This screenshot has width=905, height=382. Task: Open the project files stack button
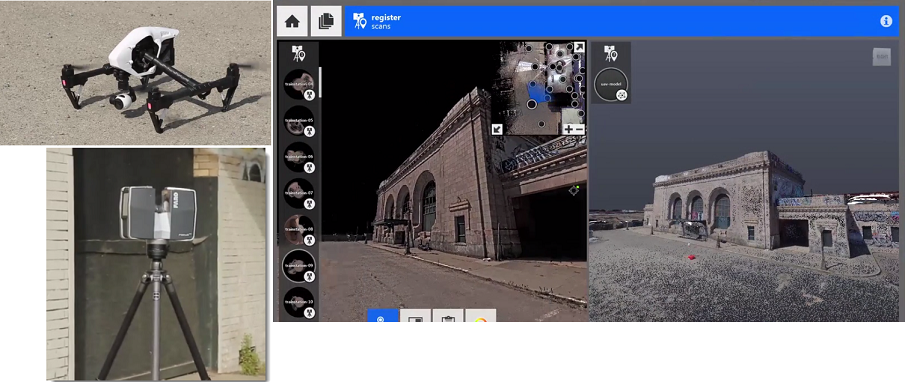(x=326, y=22)
